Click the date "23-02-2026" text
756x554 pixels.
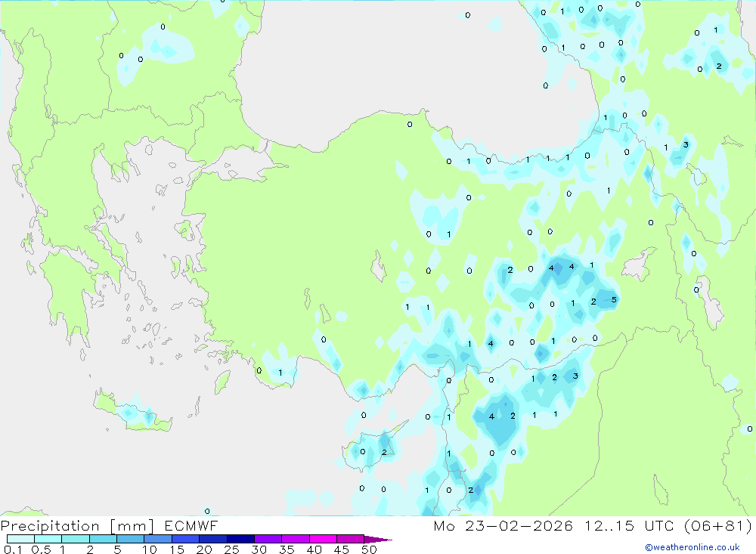coord(519,525)
